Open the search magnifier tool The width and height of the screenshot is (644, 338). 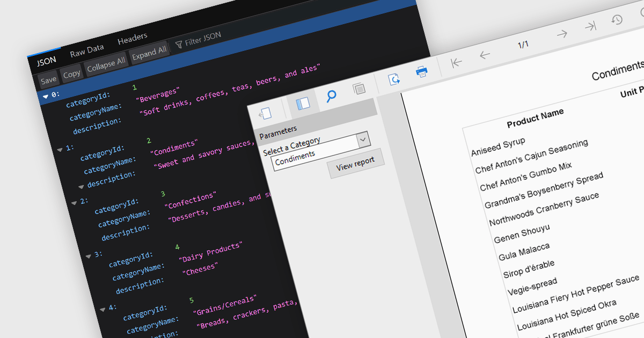[x=332, y=96]
